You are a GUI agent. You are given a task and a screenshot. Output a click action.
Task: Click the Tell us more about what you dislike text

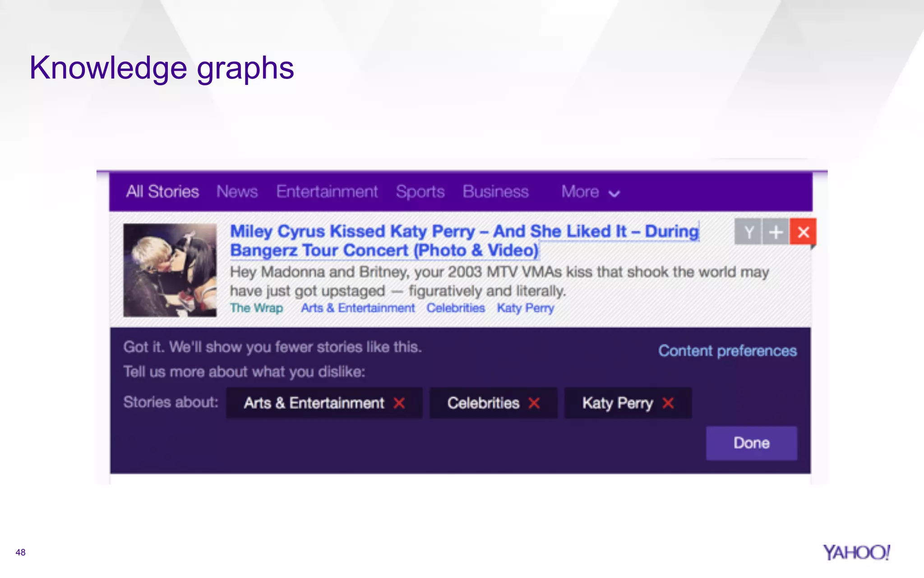click(x=245, y=372)
